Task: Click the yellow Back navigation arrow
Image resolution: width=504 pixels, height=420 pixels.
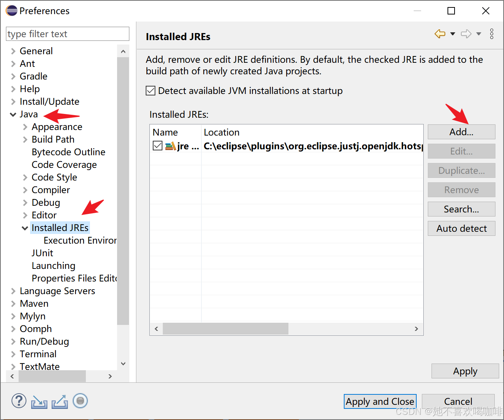Action: (x=440, y=34)
